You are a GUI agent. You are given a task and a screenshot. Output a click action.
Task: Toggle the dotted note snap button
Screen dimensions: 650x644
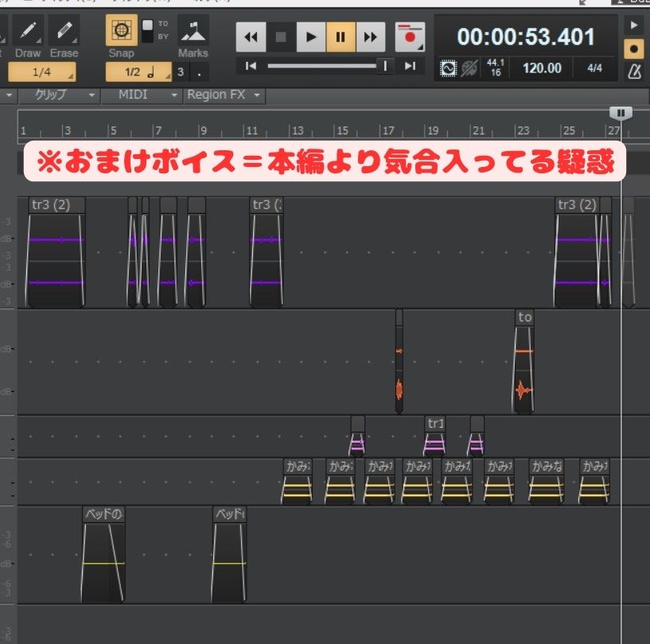200,72
